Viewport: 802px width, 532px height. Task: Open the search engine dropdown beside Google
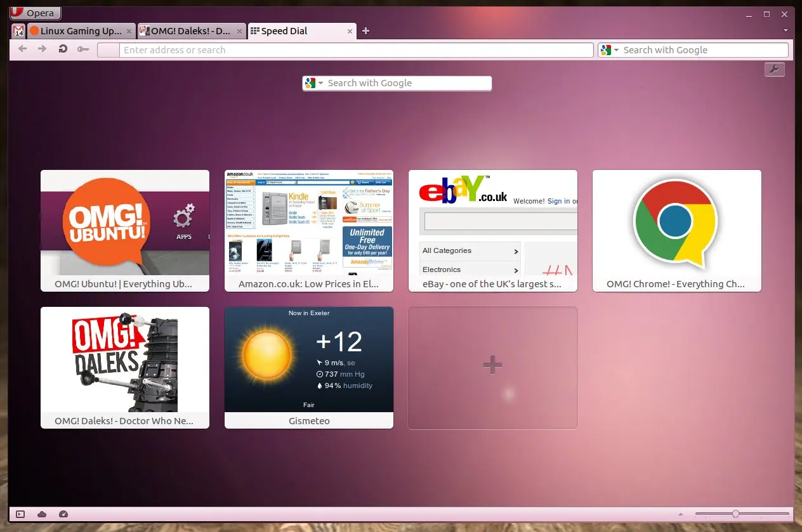coord(616,49)
